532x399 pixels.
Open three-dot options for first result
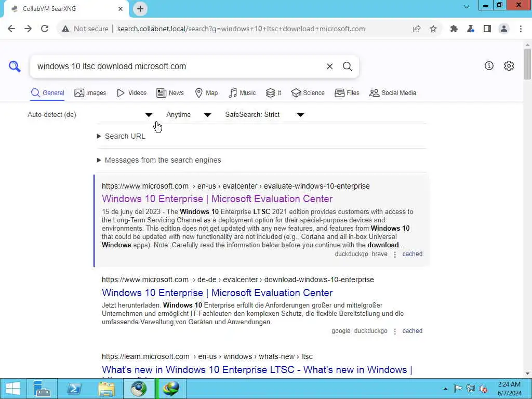[x=395, y=255]
